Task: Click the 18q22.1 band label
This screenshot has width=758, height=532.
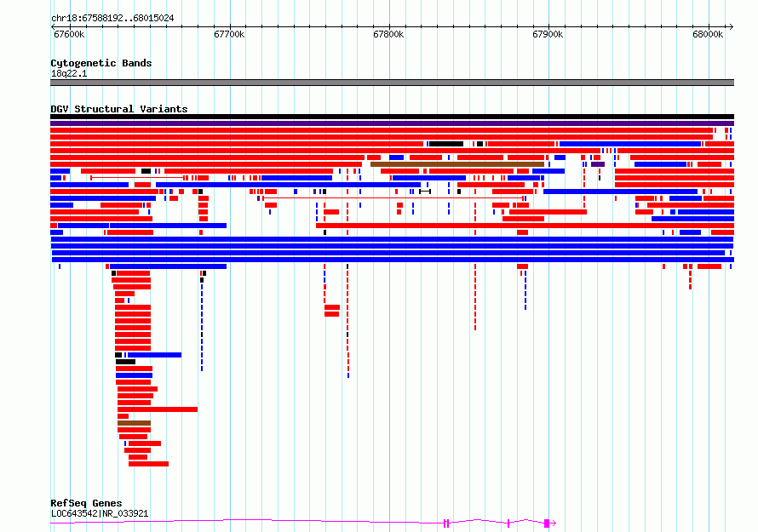Action: pyautogui.click(x=69, y=73)
